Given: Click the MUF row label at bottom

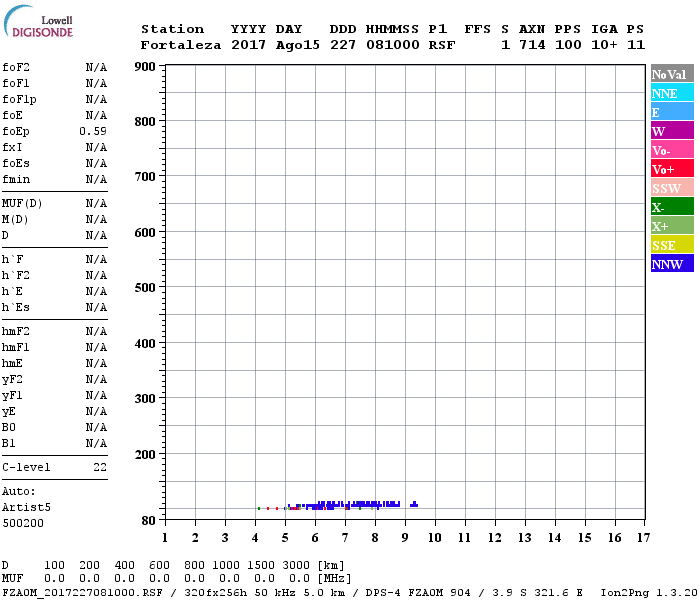Looking at the screenshot, I should coord(12,579).
